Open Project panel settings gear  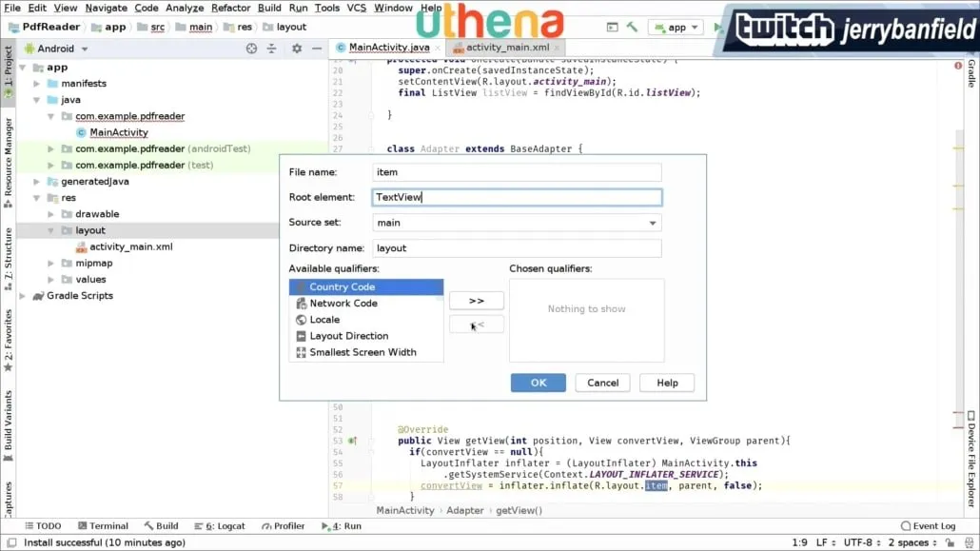pos(297,49)
